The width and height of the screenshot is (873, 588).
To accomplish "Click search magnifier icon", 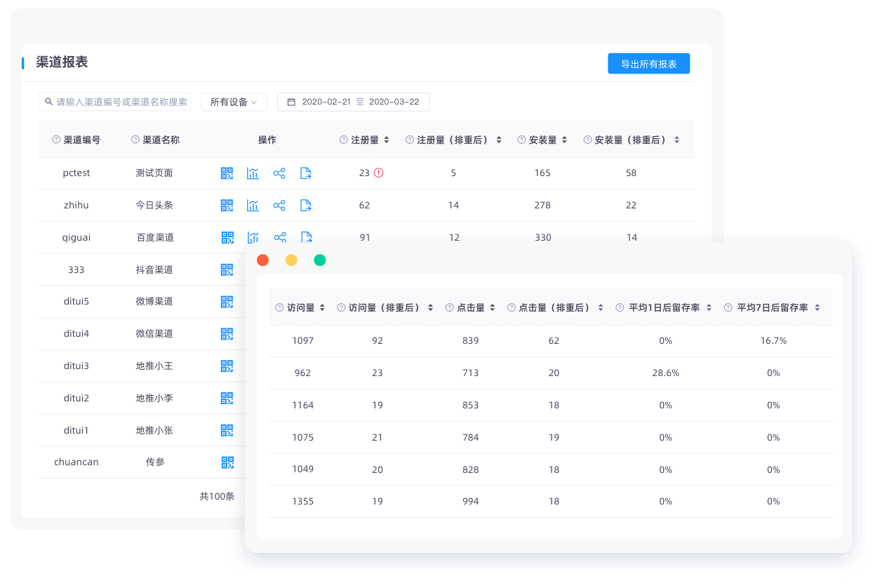I will point(49,102).
